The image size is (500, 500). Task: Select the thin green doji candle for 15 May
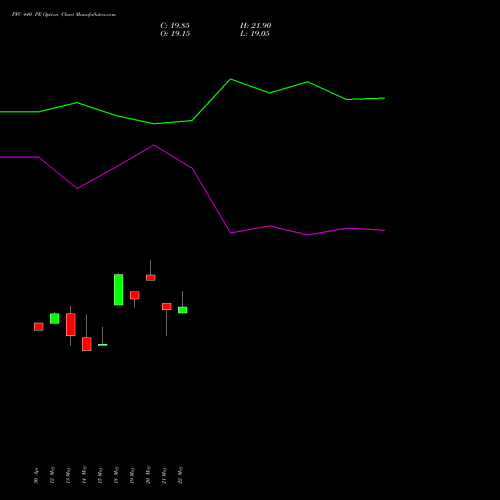(x=103, y=345)
